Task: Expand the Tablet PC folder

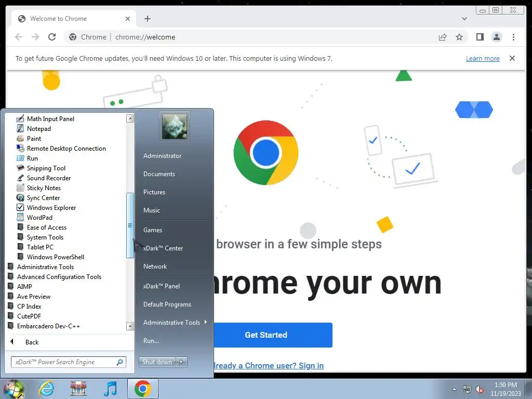Action: point(40,247)
